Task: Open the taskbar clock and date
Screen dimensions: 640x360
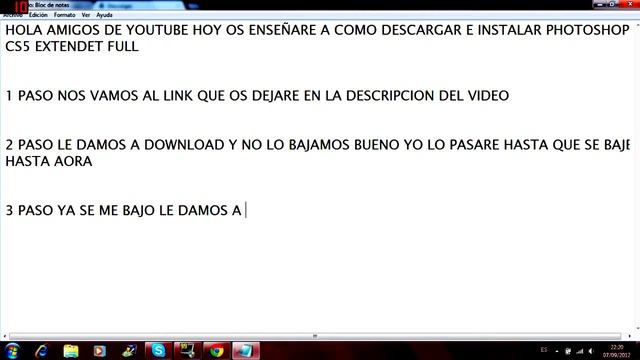Action: pos(617,351)
